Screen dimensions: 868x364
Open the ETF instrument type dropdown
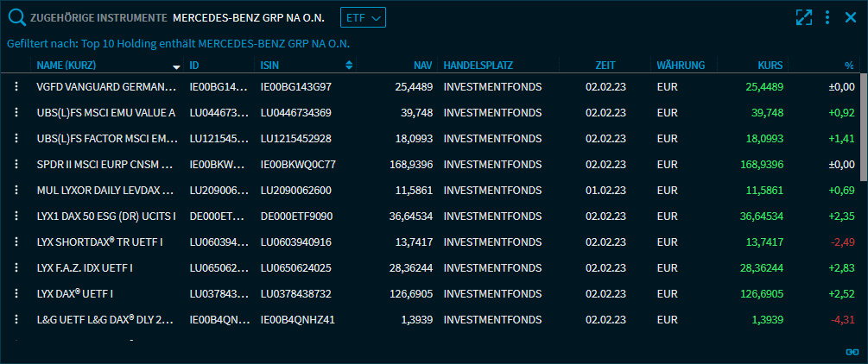(x=363, y=17)
